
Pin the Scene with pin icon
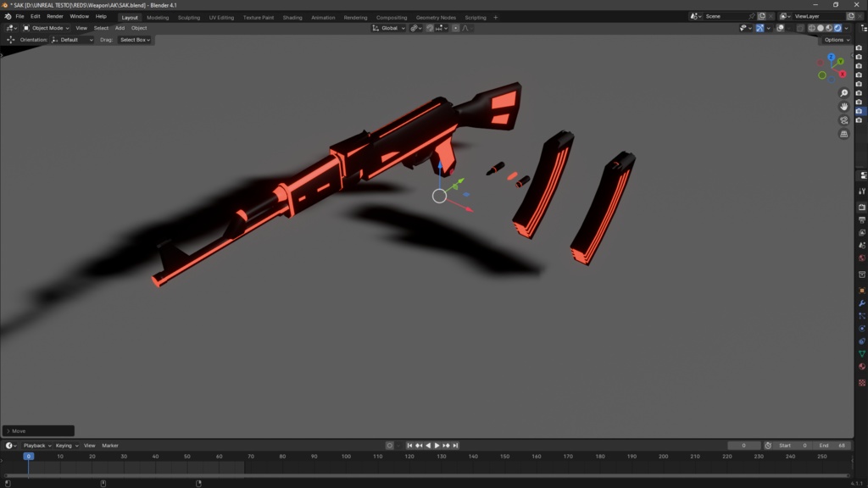coord(751,17)
